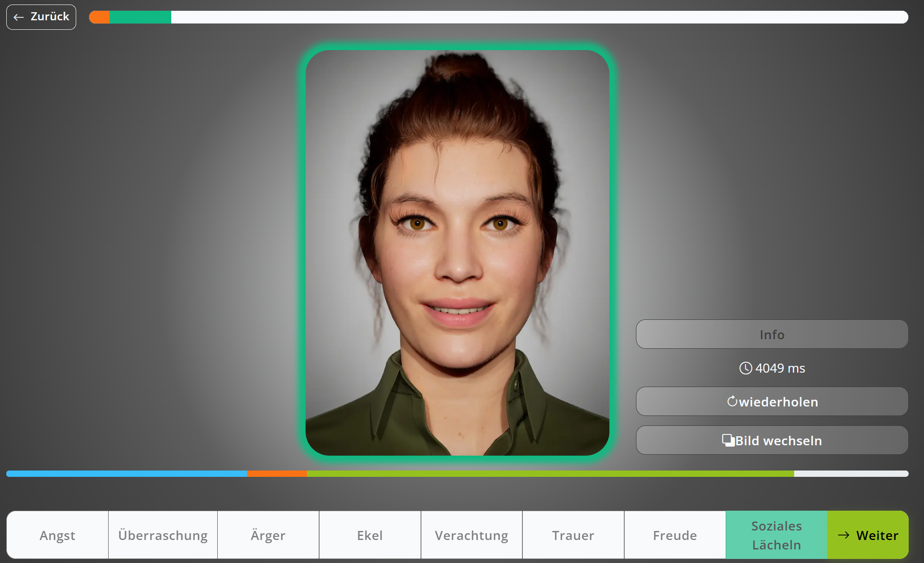Select the highlighted Soziales Lächeln option
Screen dimensions: 924x563
click(x=776, y=535)
